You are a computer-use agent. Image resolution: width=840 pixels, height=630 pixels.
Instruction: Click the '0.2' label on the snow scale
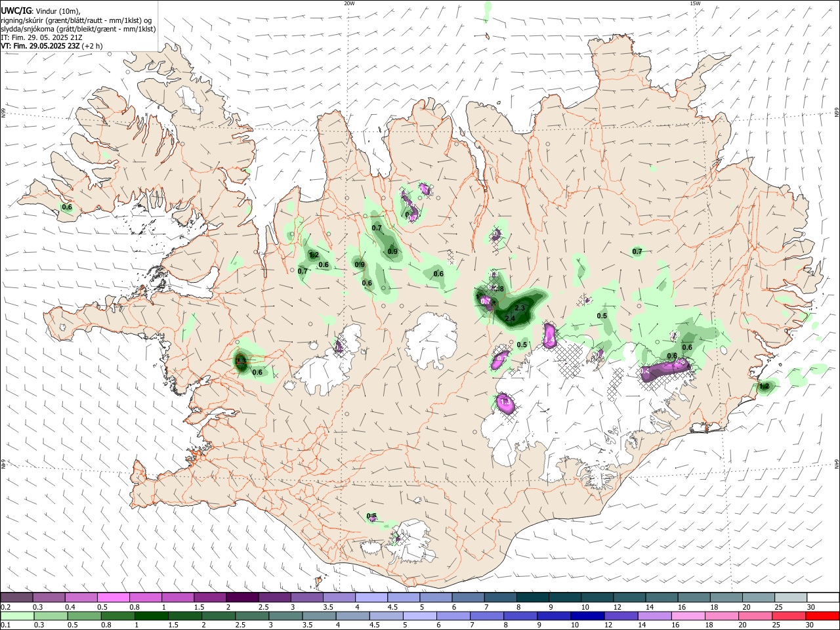[x=5, y=607]
